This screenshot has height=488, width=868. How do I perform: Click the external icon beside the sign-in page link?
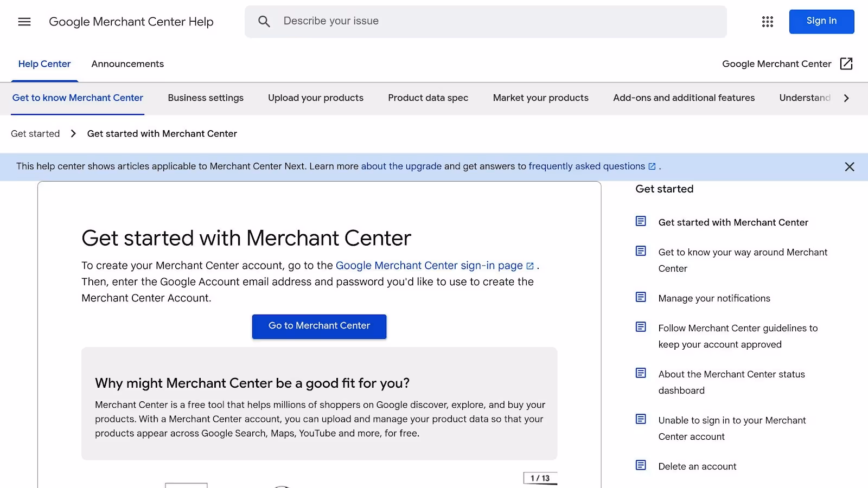coord(530,266)
